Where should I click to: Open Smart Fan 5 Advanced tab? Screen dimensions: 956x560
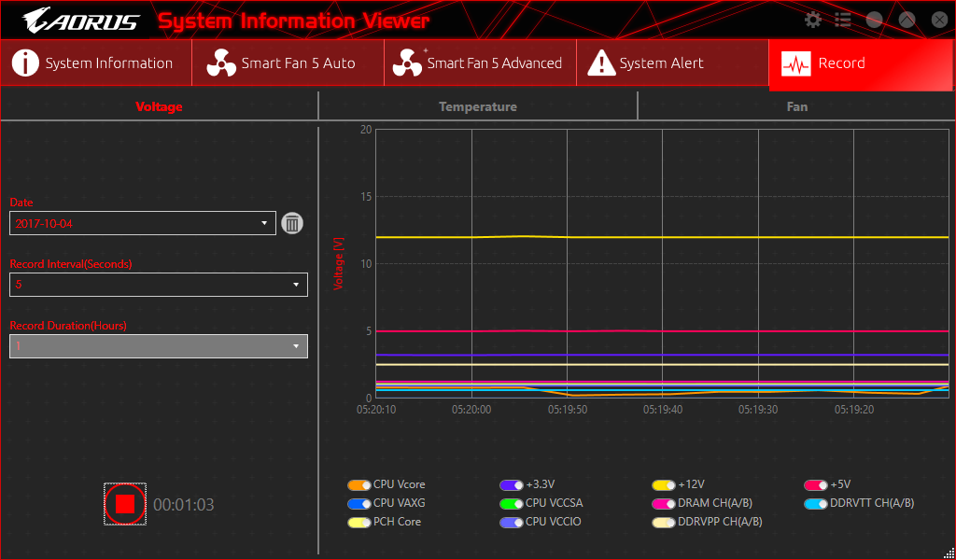click(x=480, y=63)
